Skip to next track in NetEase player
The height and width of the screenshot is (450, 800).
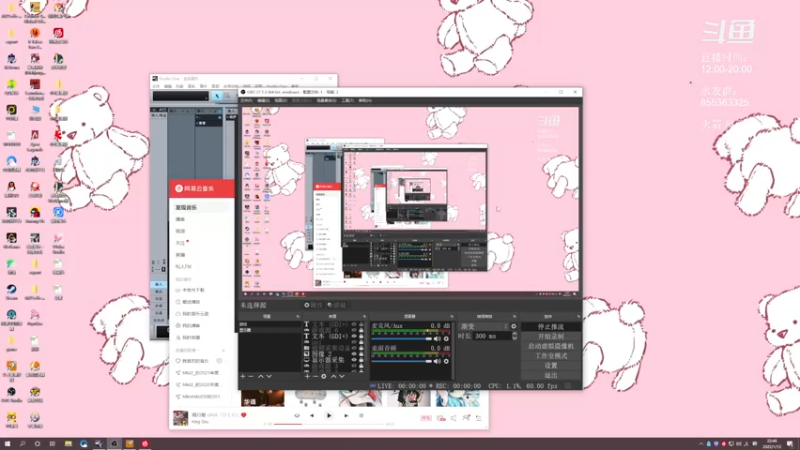click(x=346, y=416)
